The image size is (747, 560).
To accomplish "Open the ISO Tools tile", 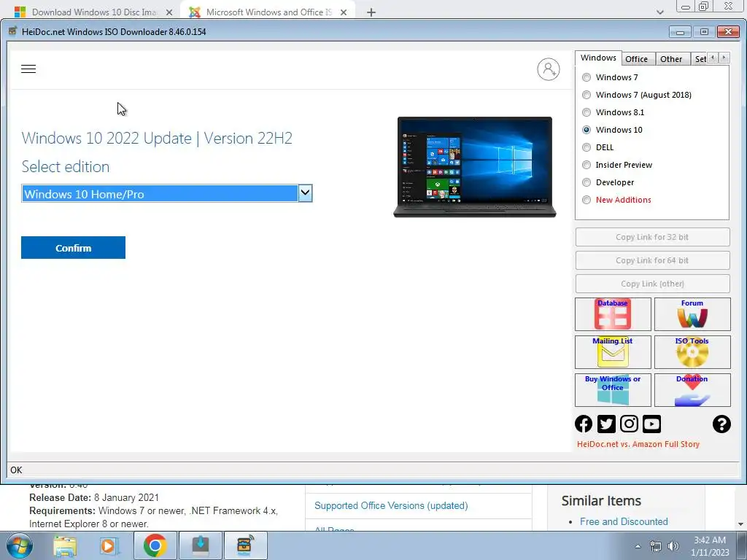I will (x=692, y=352).
